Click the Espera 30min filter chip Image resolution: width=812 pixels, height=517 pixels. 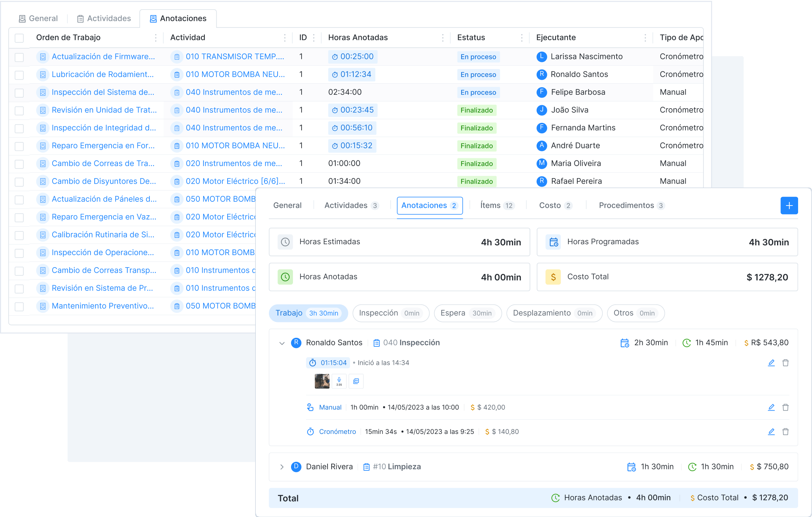tap(468, 313)
